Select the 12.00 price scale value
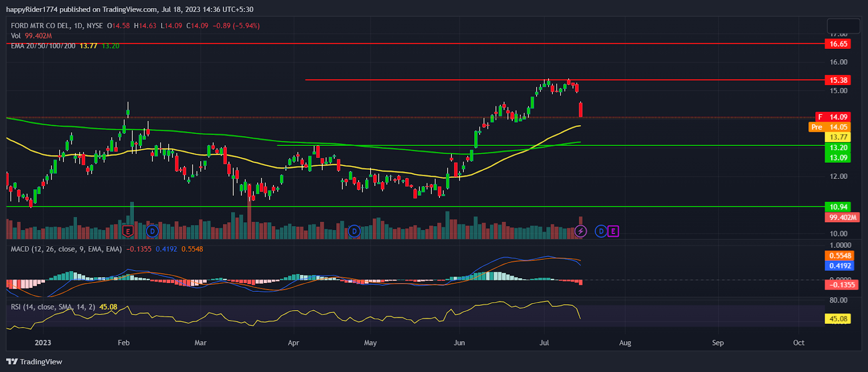The height and width of the screenshot is (372, 868). point(838,176)
